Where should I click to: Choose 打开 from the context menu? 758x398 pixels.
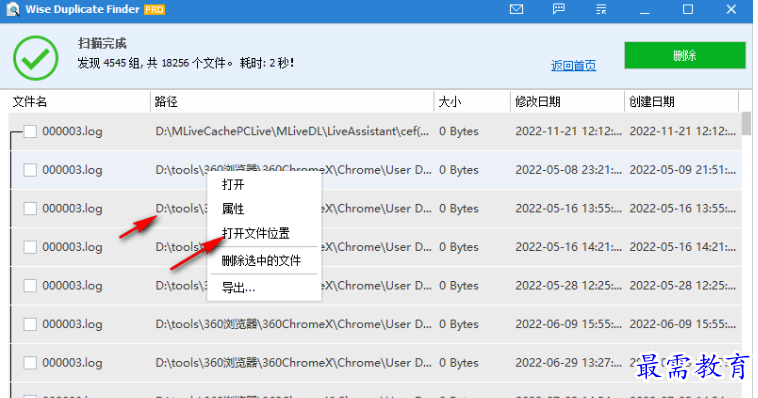click(264, 184)
